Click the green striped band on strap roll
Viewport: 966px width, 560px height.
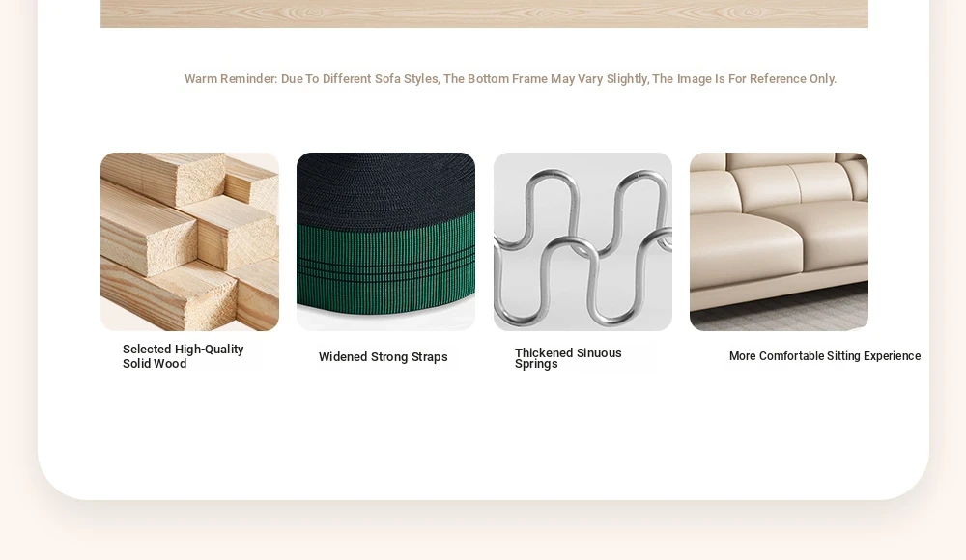385,266
